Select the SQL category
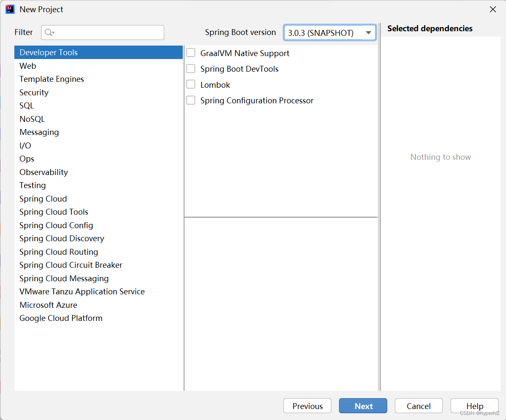506x420 pixels. [98, 106]
